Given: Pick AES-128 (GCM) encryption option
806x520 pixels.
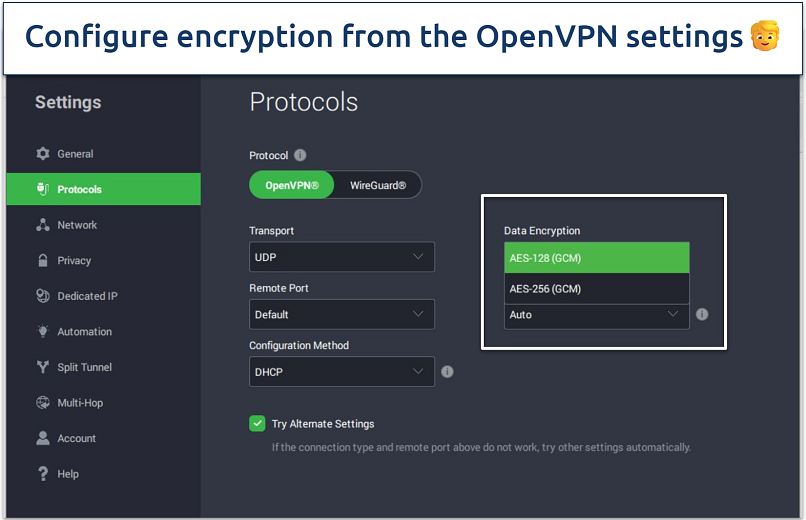Looking at the screenshot, I should point(596,258).
